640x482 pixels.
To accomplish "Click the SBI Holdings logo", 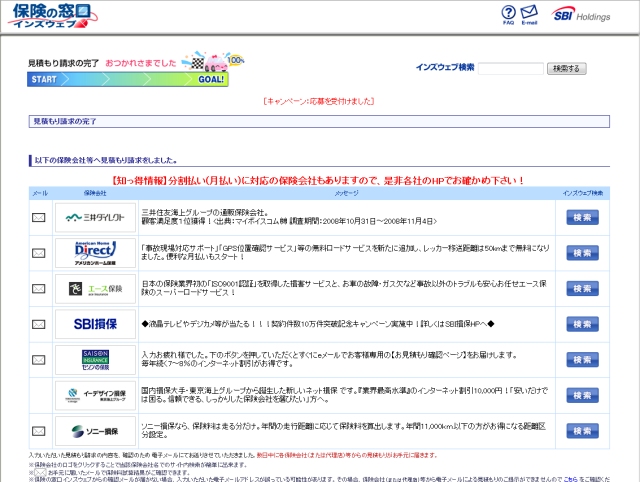I will [581, 15].
